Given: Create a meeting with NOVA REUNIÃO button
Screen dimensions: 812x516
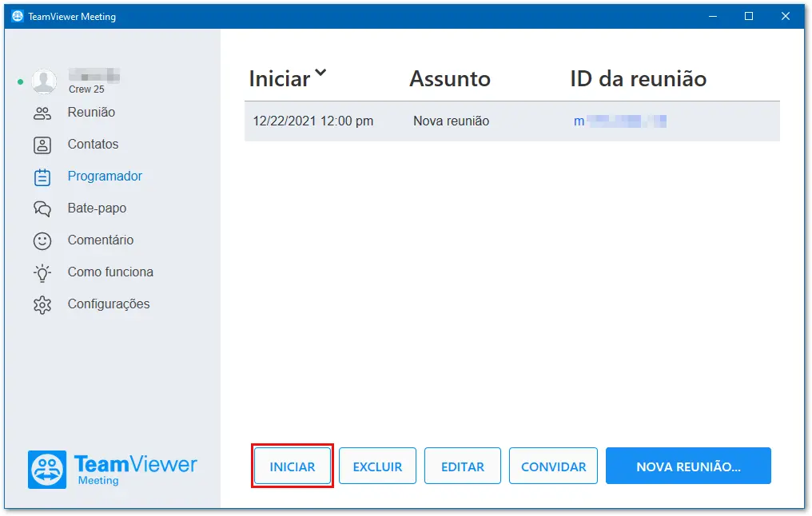Looking at the screenshot, I should [688, 466].
